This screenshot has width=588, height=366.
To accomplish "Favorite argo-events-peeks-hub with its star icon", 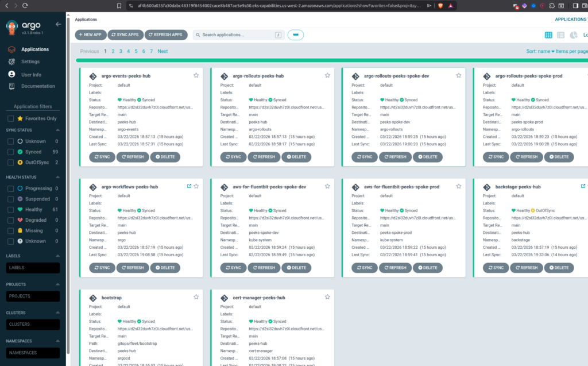I will pos(196,75).
